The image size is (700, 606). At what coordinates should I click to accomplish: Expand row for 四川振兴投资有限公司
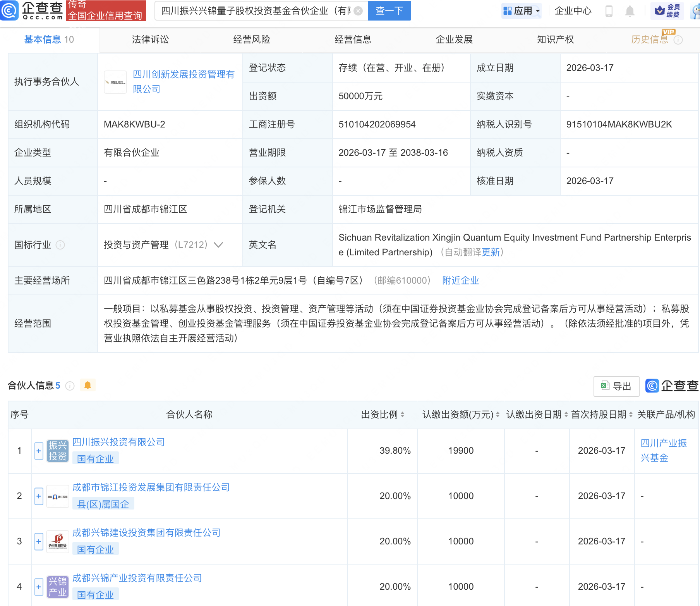39,451
